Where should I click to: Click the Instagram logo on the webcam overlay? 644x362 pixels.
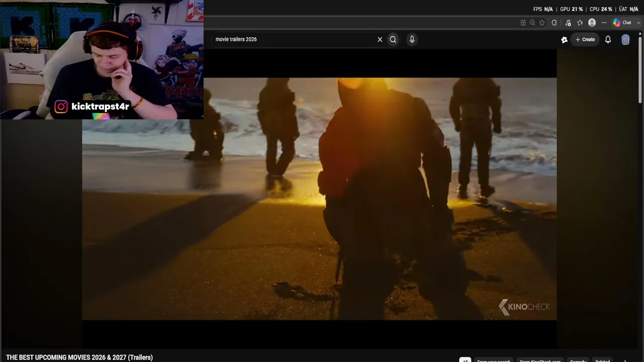(61, 107)
